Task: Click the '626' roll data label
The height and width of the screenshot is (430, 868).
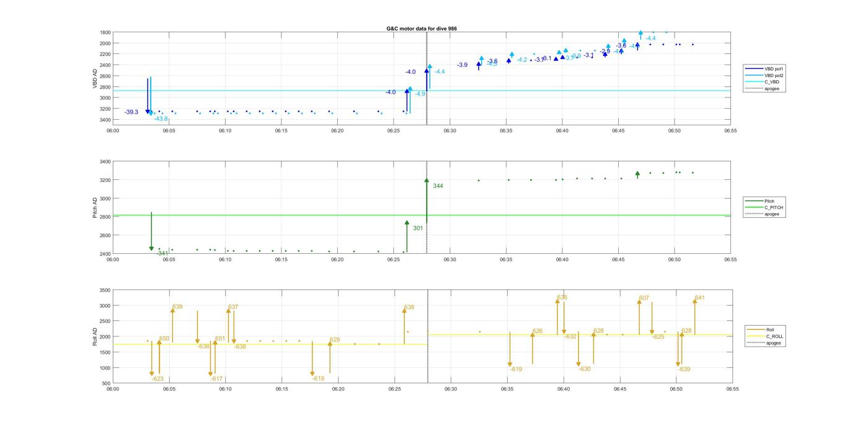Action: pyautogui.click(x=538, y=331)
